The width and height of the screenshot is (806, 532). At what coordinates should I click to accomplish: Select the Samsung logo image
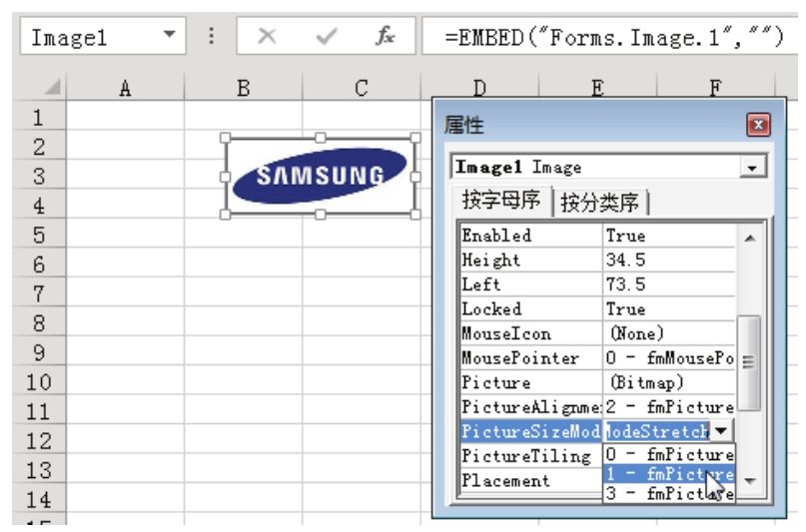321,177
